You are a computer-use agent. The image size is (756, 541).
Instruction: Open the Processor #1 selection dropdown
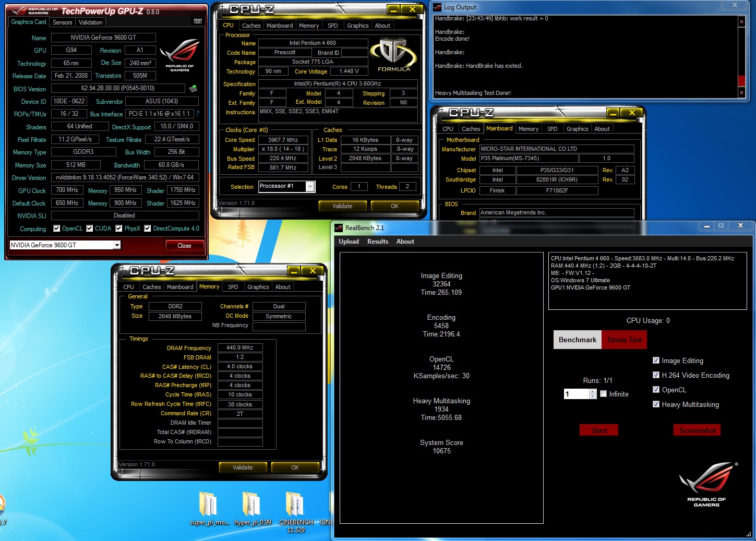tap(310, 186)
